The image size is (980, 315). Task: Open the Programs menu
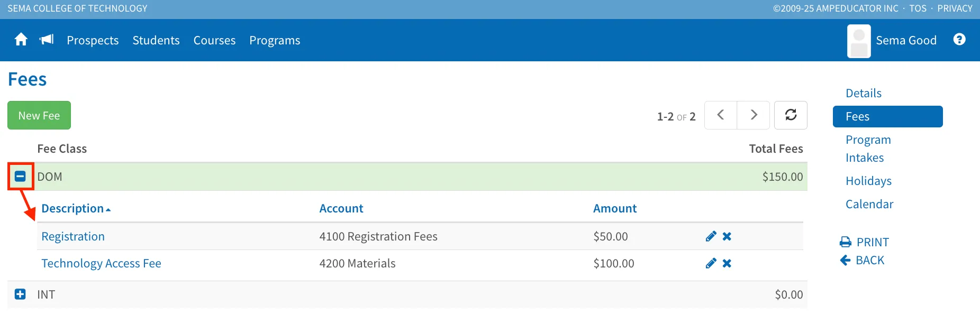point(275,40)
